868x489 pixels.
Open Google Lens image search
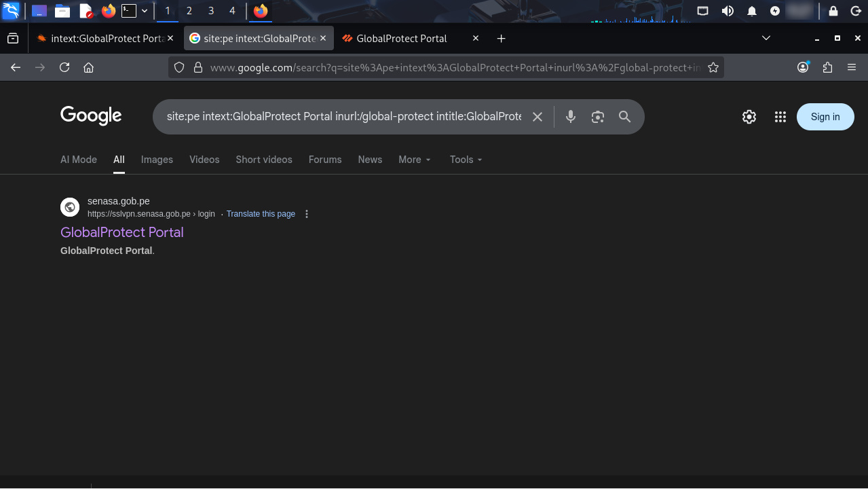click(597, 117)
